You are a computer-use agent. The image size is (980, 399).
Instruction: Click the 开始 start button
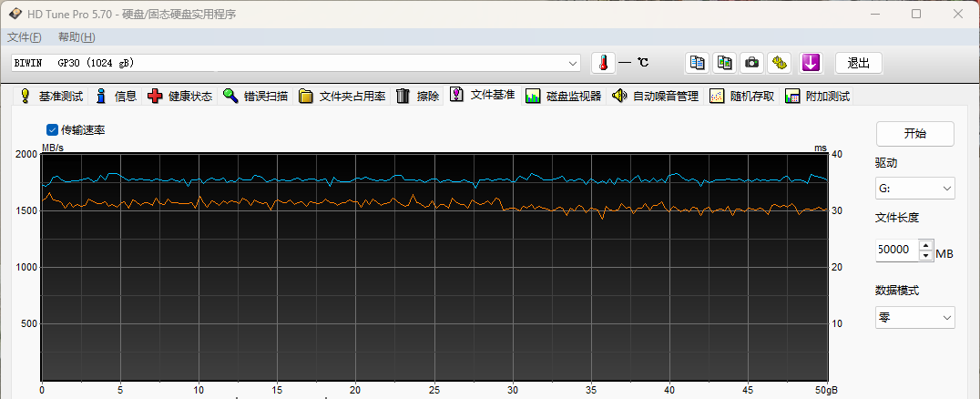pyautogui.click(x=915, y=134)
